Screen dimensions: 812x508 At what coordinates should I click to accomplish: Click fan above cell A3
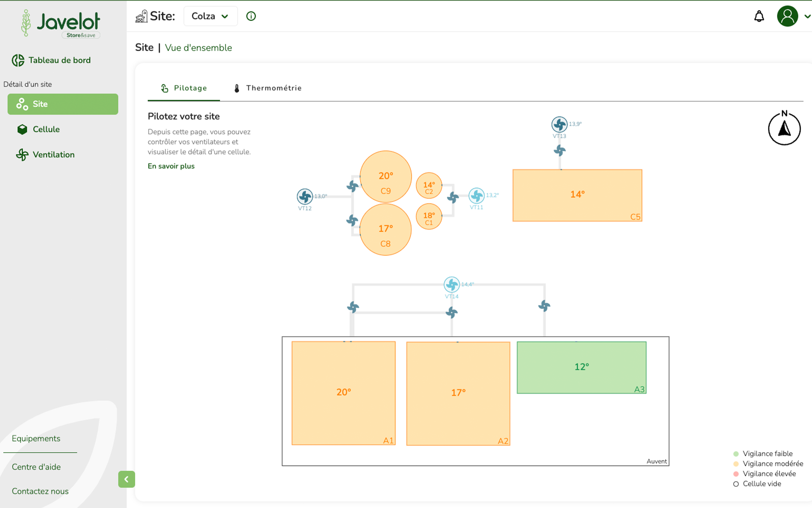pos(544,306)
